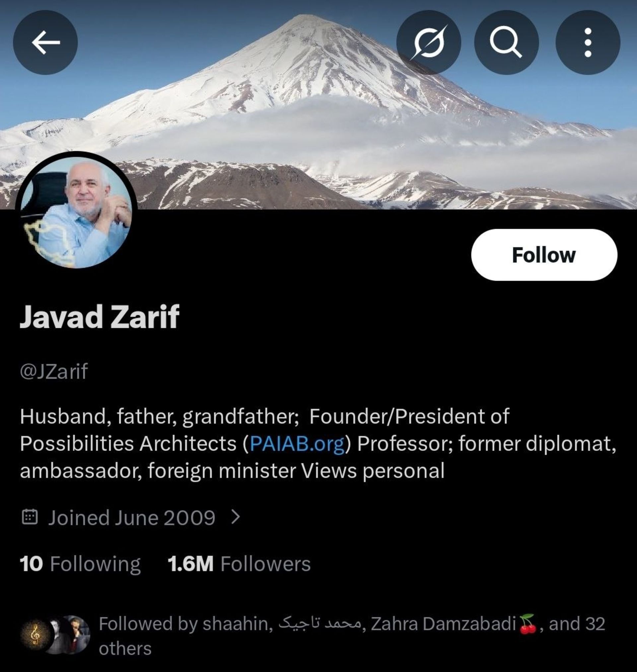Open the PAIAB.org link in bio
Image resolution: width=637 pixels, height=672 pixels.
[297, 443]
